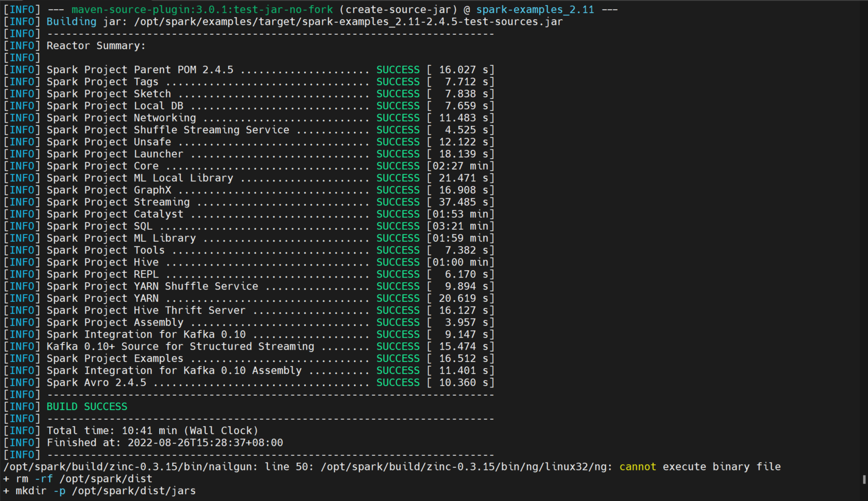This screenshot has width=868, height=501.
Task: Select 'Spark Project Parent POM 2.4.5' text
Action: pos(140,69)
